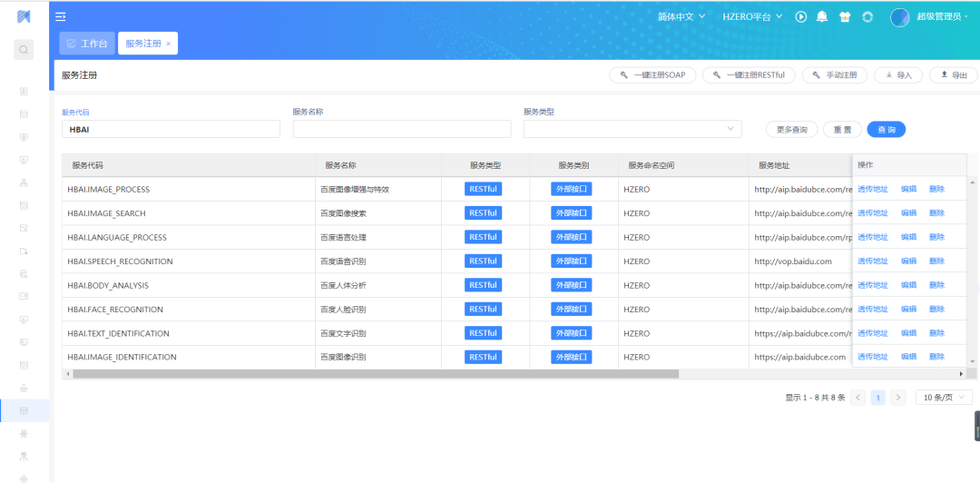Focus the 服务名称 input field
980x483 pixels.
pos(398,129)
